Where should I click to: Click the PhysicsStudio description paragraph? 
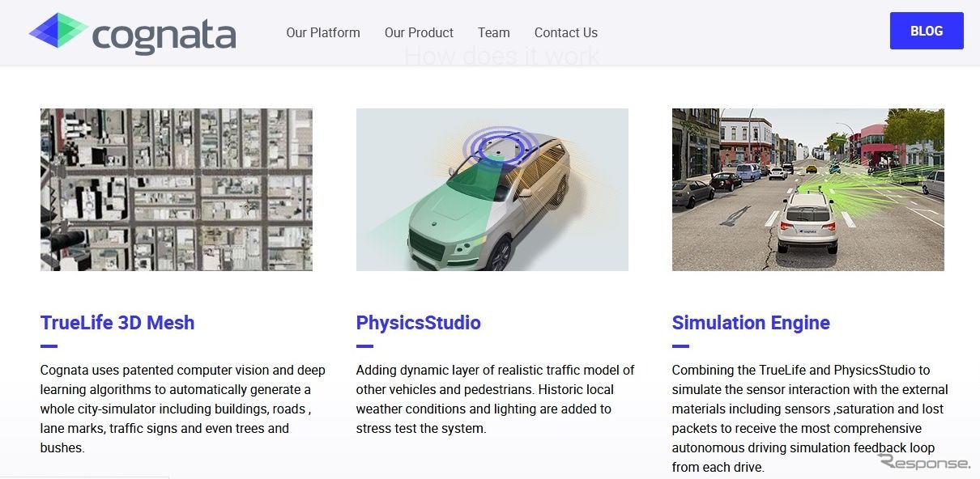pos(495,399)
